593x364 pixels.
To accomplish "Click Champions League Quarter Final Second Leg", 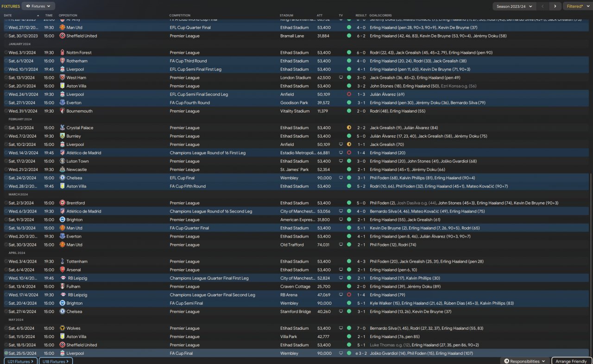I will coord(212,295).
